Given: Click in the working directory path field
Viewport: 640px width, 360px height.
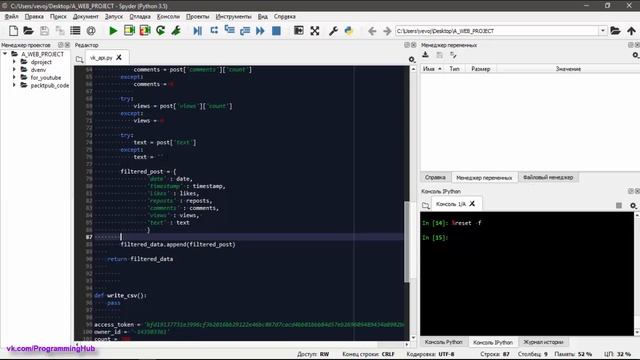Looking at the screenshot, I should point(497,31).
